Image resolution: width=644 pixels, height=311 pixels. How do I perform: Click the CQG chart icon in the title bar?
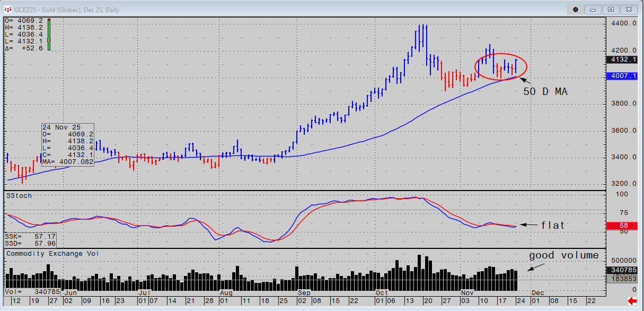coord(8,9)
